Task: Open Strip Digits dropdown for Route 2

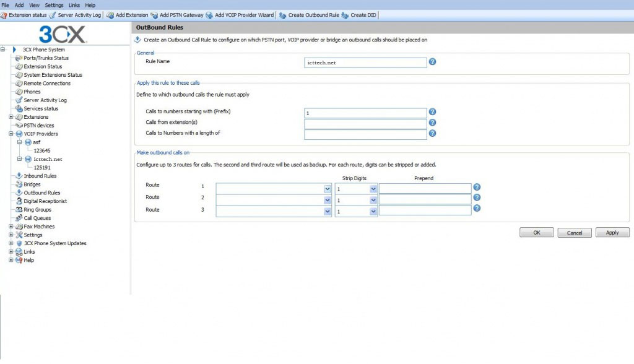Action: (x=373, y=201)
